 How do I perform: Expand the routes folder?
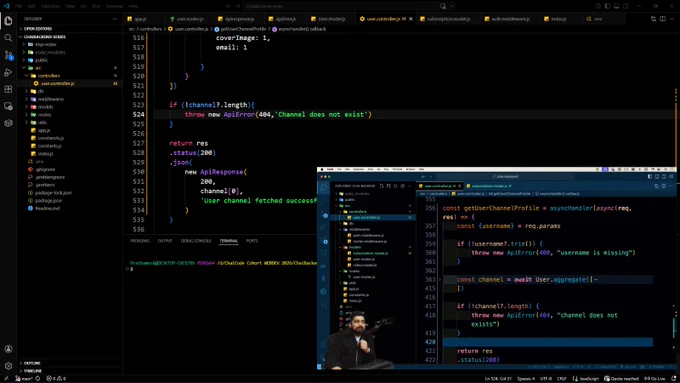tap(69, 115)
